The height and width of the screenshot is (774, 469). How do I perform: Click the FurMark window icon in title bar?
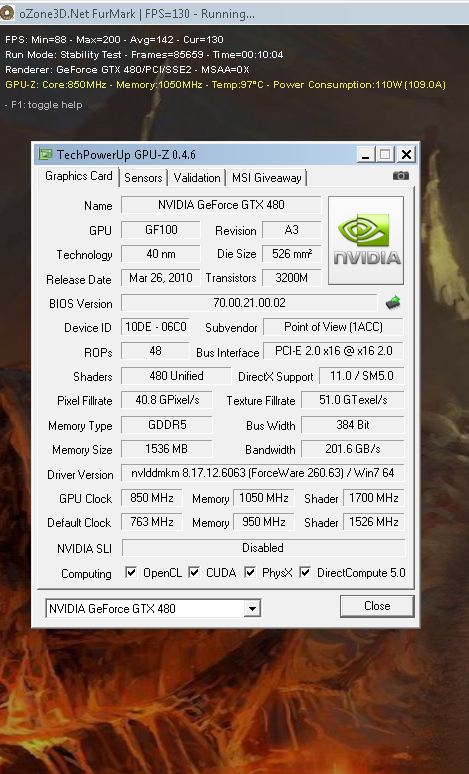pyautogui.click(x=7, y=13)
